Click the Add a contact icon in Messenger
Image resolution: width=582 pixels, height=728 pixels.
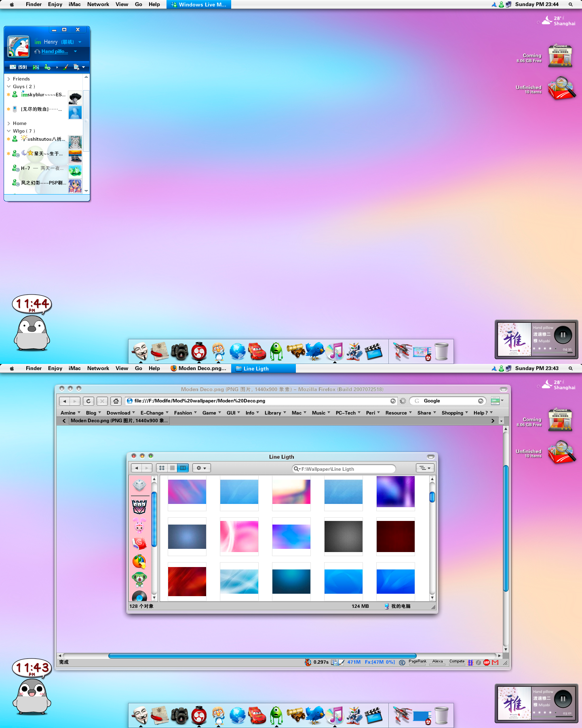pos(47,67)
